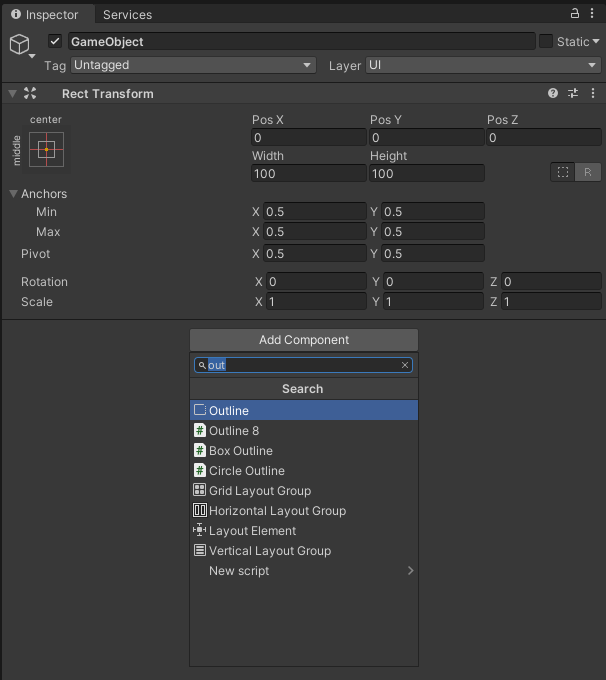Select Grid Layout Group component
Screen dimensions: 606x680
coord(304,490)
